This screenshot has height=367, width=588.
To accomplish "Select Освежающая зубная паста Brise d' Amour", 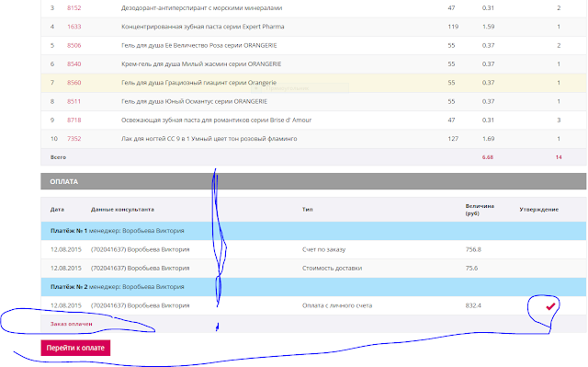I will 217,120.
